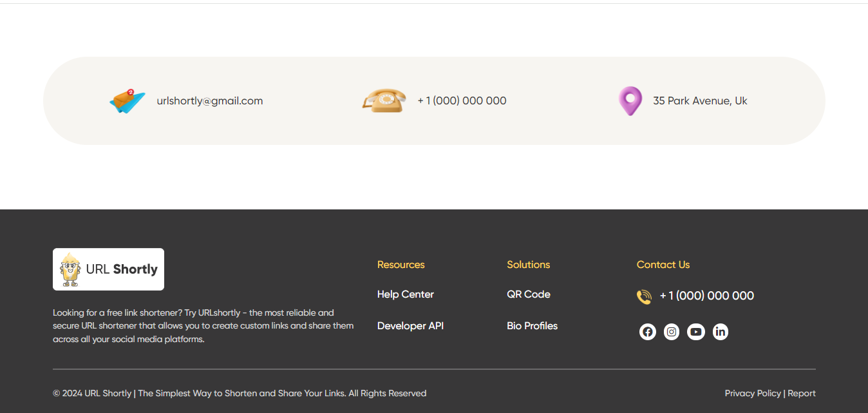Open the Privacy Policy link
This screenshot has width=868, height=413.
pos(752,394)
